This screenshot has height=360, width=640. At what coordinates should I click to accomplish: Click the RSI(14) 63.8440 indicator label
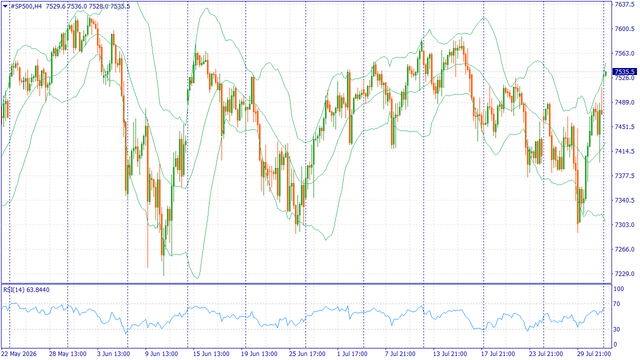[27, 290]
